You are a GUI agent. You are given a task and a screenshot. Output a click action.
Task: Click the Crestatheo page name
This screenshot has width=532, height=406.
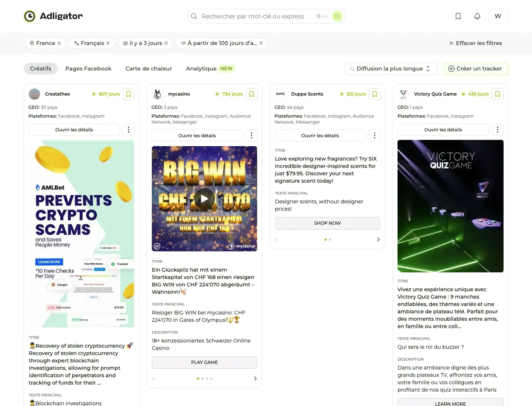pyautogui.click(x=58, y=94)
